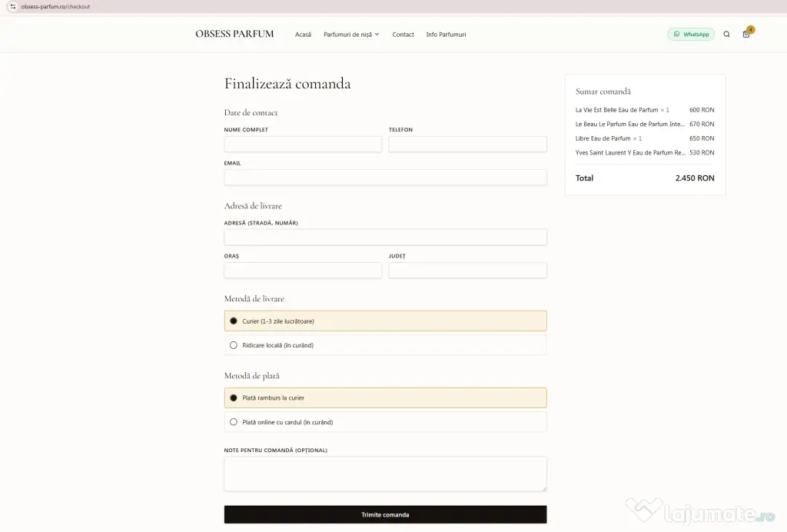The height and width of the screenshot is (532, 787).
Task: Select Curier (1-3 zile lucrătoare) delivery option
Action: click(x=386, y=321)
